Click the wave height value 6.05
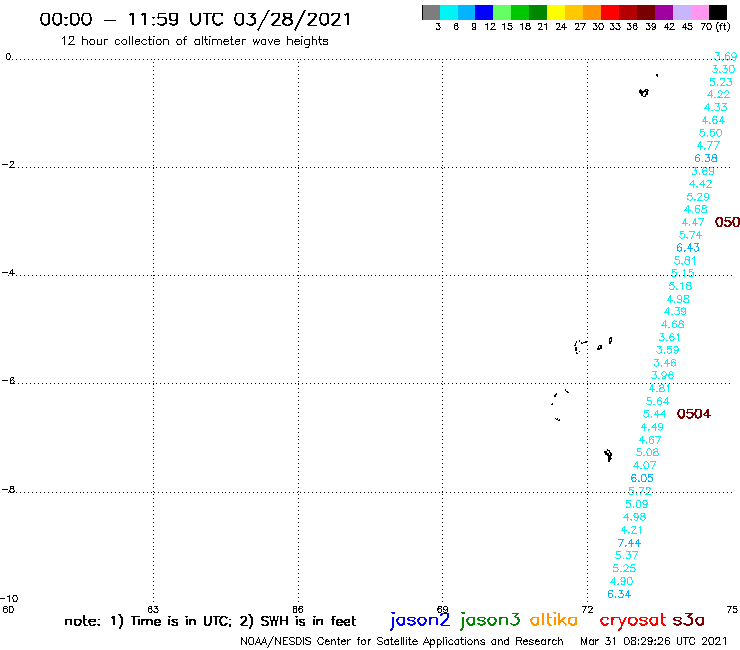This screenshot has height=650, width=740. pos(642,478)
